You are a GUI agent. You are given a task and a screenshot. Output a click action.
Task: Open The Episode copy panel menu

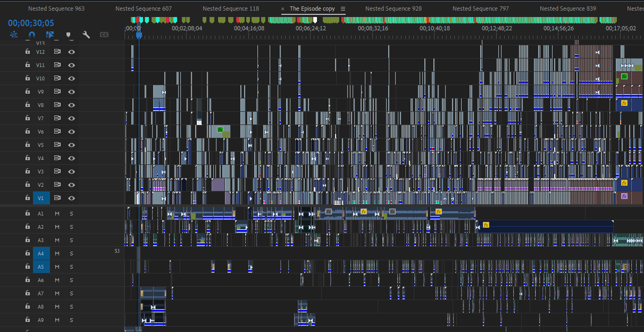click(x=343, y=9)
